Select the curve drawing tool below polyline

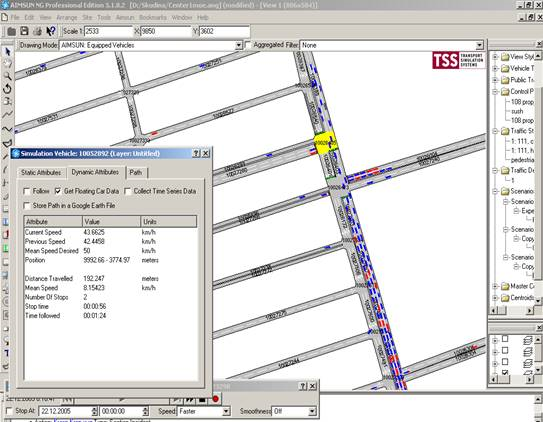click(x=7, y=129)
